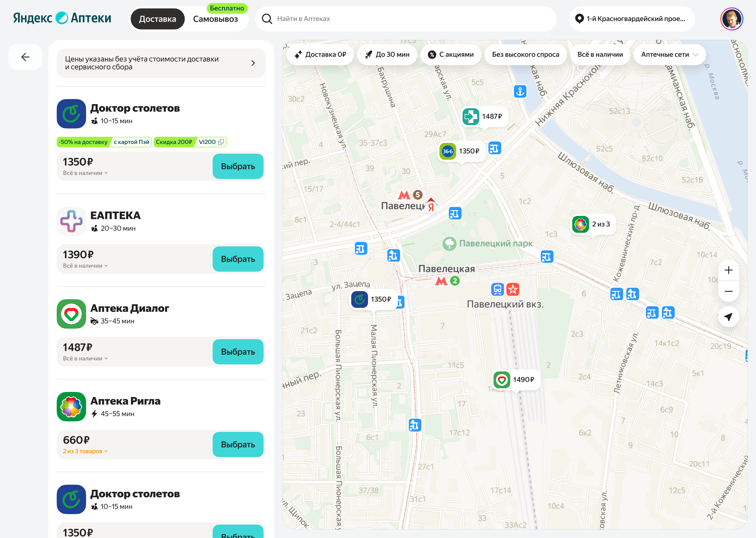The height and width of the screenshot is (538, 756).
Task: Click the first Доктор столетов logo
Action: [x=71, y=114]
